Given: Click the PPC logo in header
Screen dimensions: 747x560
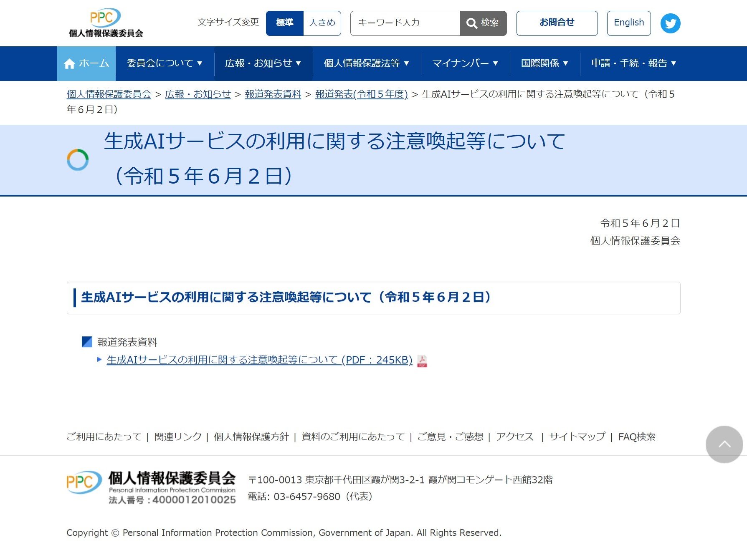Looking at the screenshot, I should click(x=106, y=23).
